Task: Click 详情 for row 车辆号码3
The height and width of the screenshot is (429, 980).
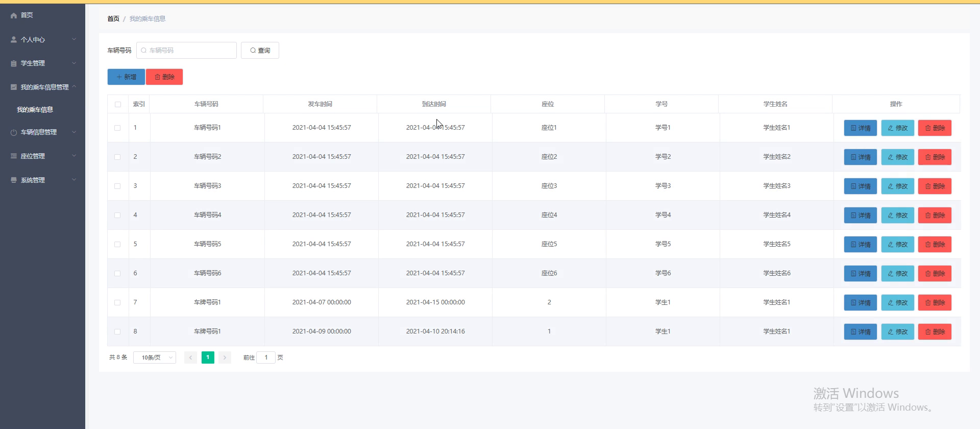Action: pyautogui.click(x=861, y=186)
